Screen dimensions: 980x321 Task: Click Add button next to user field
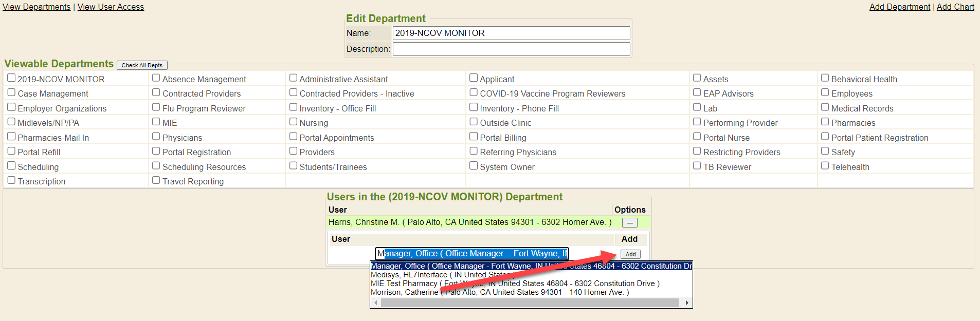pyautogui.click(x=630, y=254)
